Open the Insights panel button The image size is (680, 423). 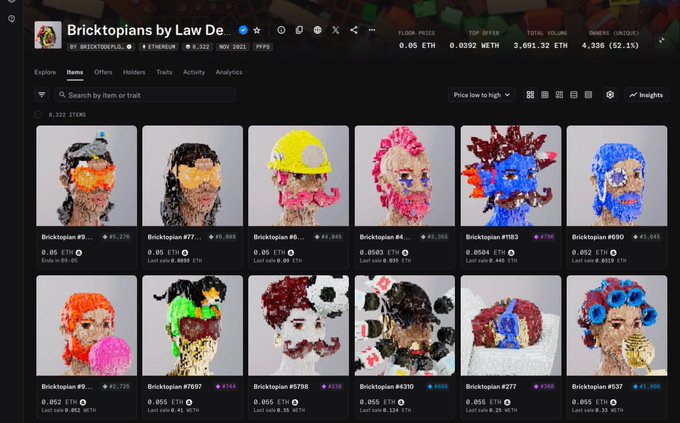[646, 95]
